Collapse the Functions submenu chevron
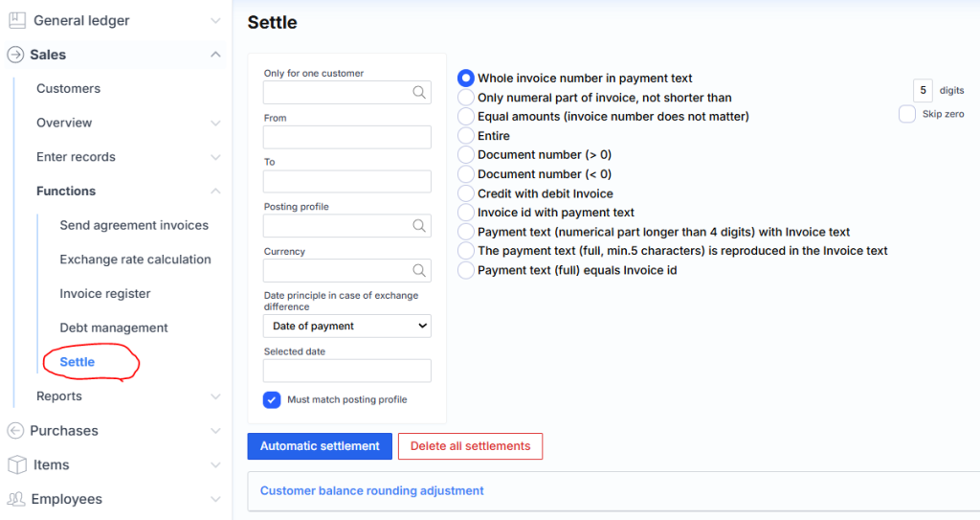 215,192
